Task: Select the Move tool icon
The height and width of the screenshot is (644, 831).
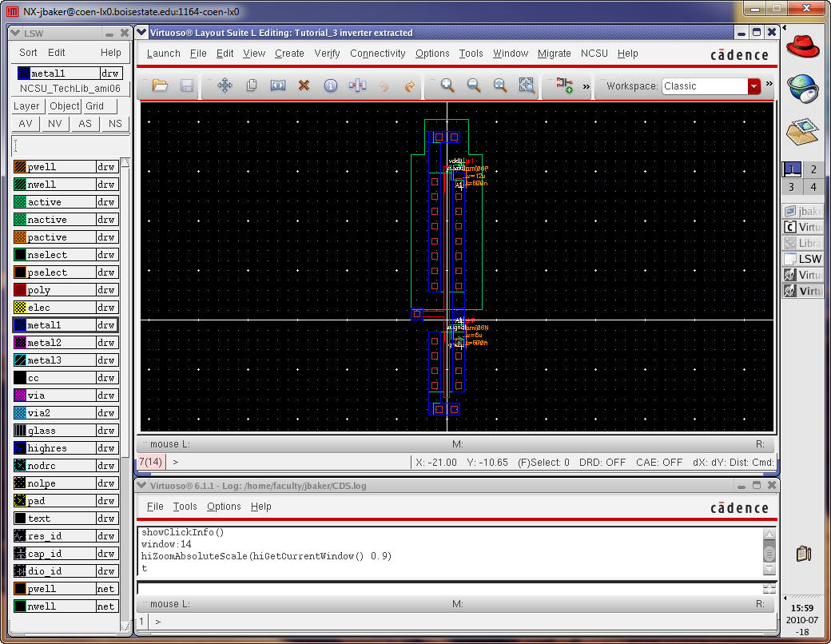Action: pyautogui.click(x=225, y=85)
